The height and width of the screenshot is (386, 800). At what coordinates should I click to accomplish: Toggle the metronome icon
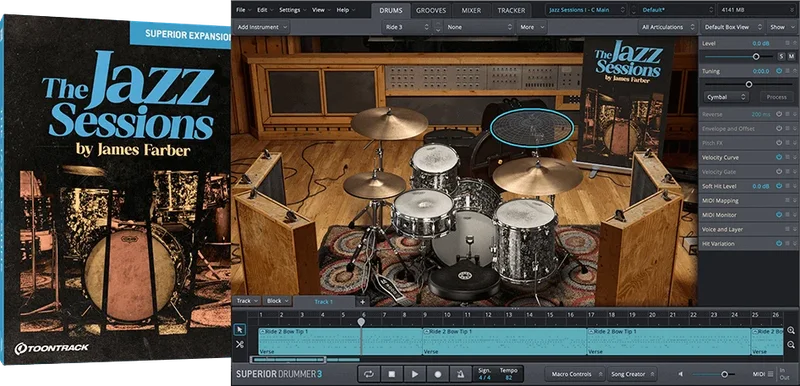461,374
